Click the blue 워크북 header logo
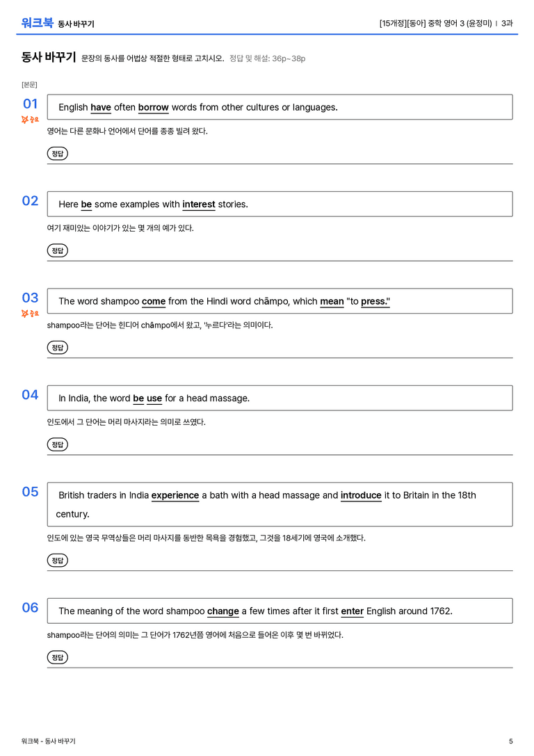Viewport: 534px width, 756px height. point(37,23)
